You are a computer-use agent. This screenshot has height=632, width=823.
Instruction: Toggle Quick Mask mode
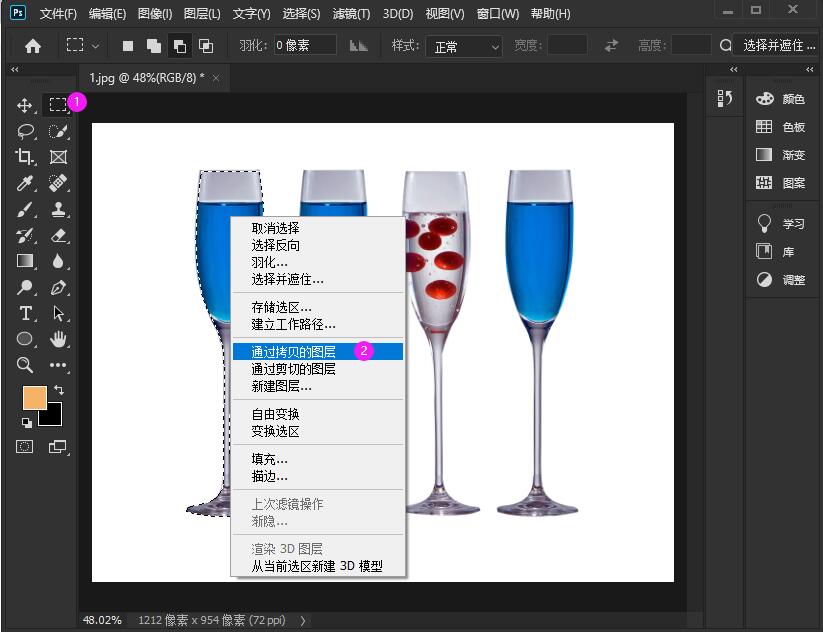(25, 447)
